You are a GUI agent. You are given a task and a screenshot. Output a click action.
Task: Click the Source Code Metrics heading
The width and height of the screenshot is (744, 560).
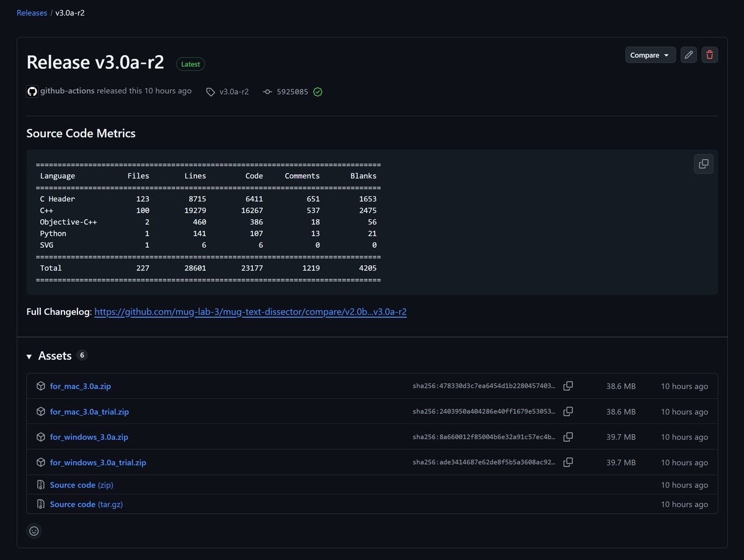point(81,133)
